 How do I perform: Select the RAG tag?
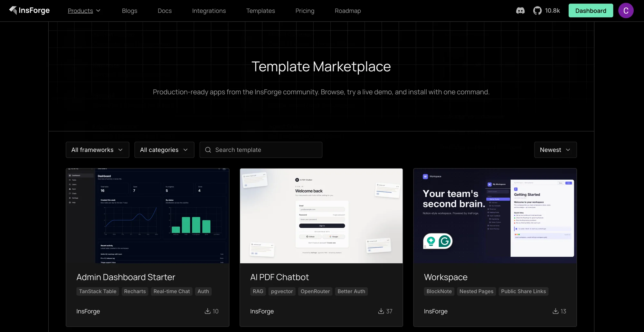click(x=258, y=291)
